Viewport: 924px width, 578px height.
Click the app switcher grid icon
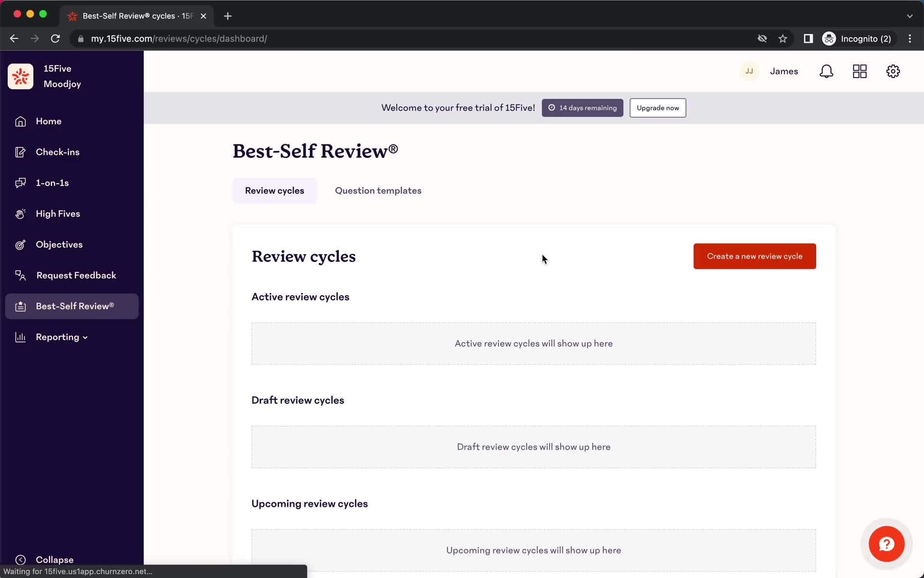(x=860, y=71)
